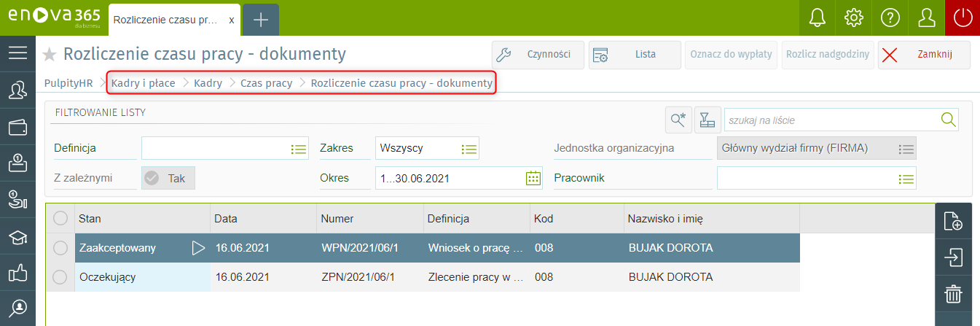Image resolution: width=980 pixels, height=326 pixels.
Task: Toggle the select-all header checkbox
Action: point(60,218)
